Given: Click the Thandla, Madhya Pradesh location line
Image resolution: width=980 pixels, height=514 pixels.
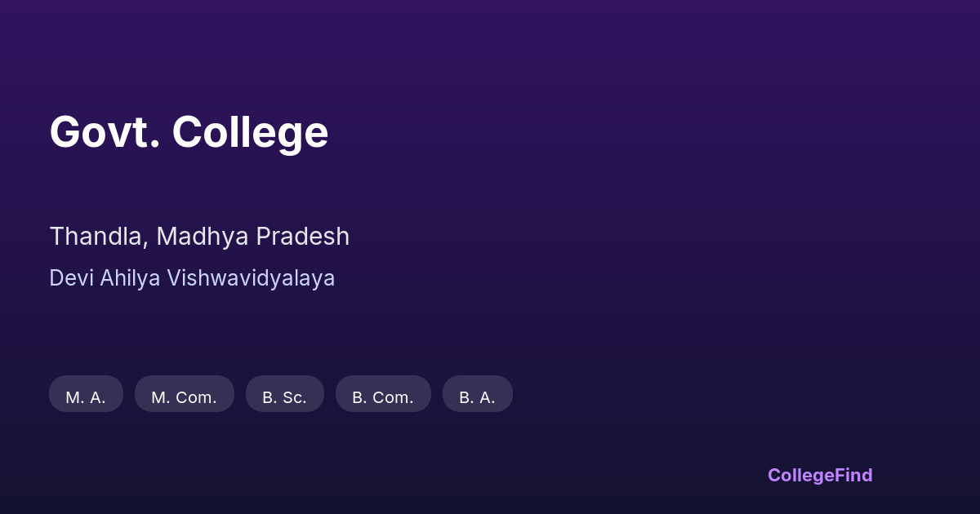Looking at the screenshot, I should click(x=199, y=237).
